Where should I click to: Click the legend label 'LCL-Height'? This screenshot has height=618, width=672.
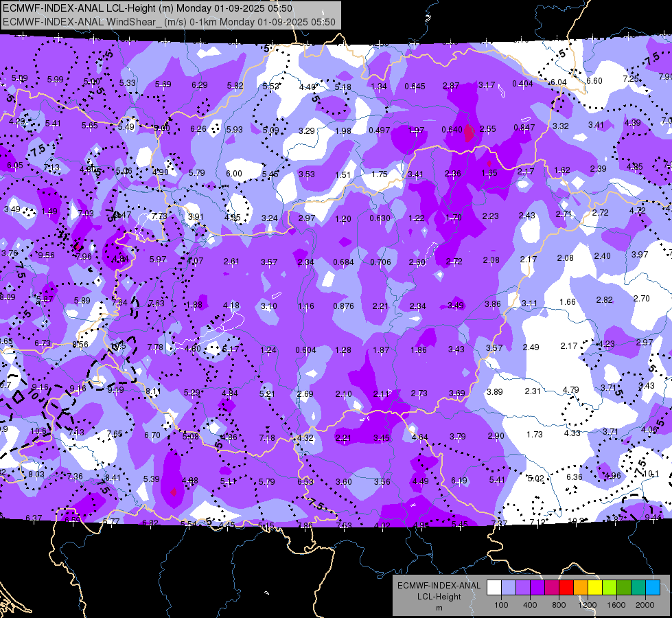(439, 597)
